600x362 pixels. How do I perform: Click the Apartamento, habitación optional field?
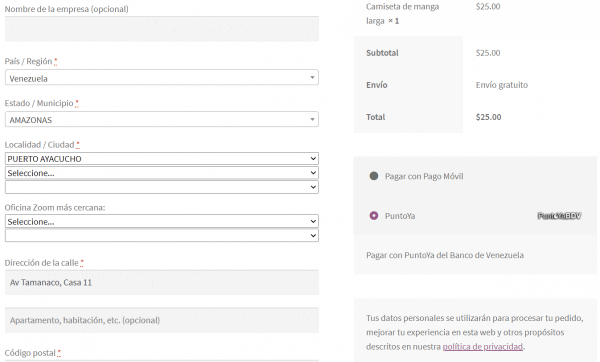tap(161, 320)
